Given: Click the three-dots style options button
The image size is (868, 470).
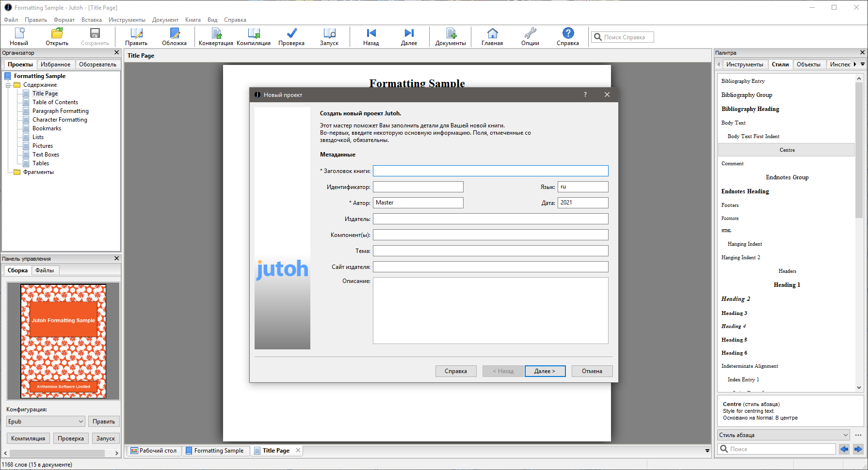Looking at the screenshot, I should tap(858, 435).
